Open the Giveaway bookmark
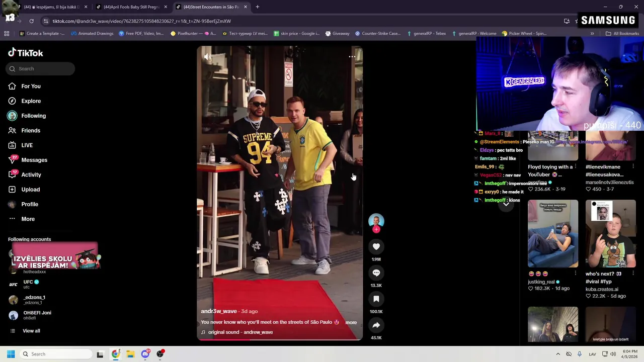 point(337,34)
